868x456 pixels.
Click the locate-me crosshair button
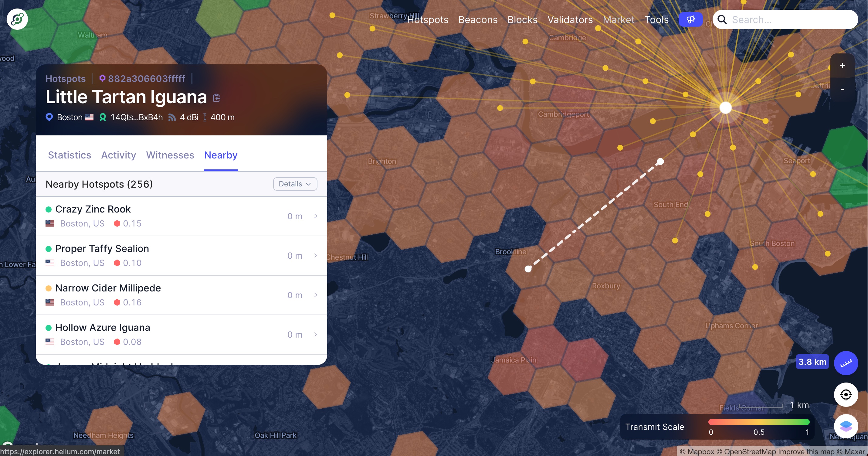click(846, 394)
